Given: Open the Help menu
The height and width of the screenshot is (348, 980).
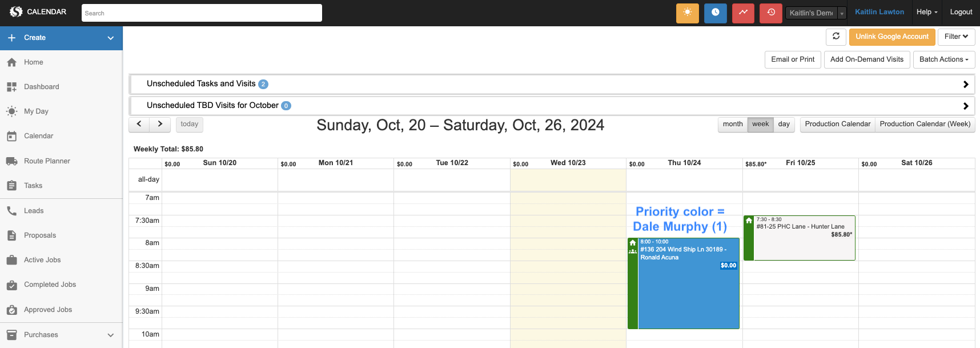Looking at the screenshot, I should (x=926, y=12).
